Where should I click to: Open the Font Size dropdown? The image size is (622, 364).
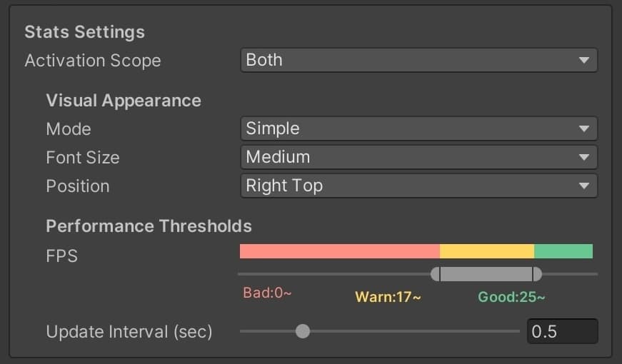tap(418, 158)
